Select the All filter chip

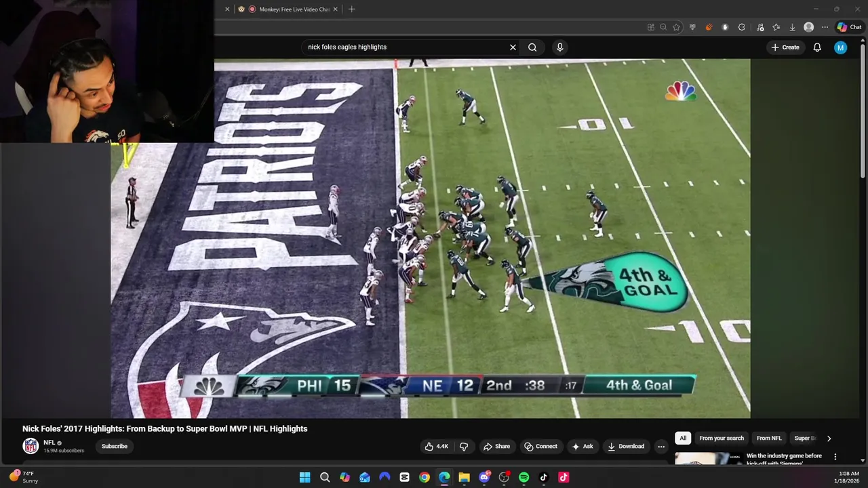(683, 438)
